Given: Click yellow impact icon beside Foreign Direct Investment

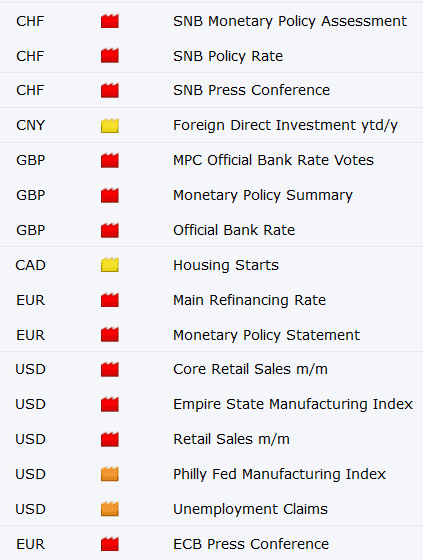Looking at the screenshot, I should (x=110, y=126).
